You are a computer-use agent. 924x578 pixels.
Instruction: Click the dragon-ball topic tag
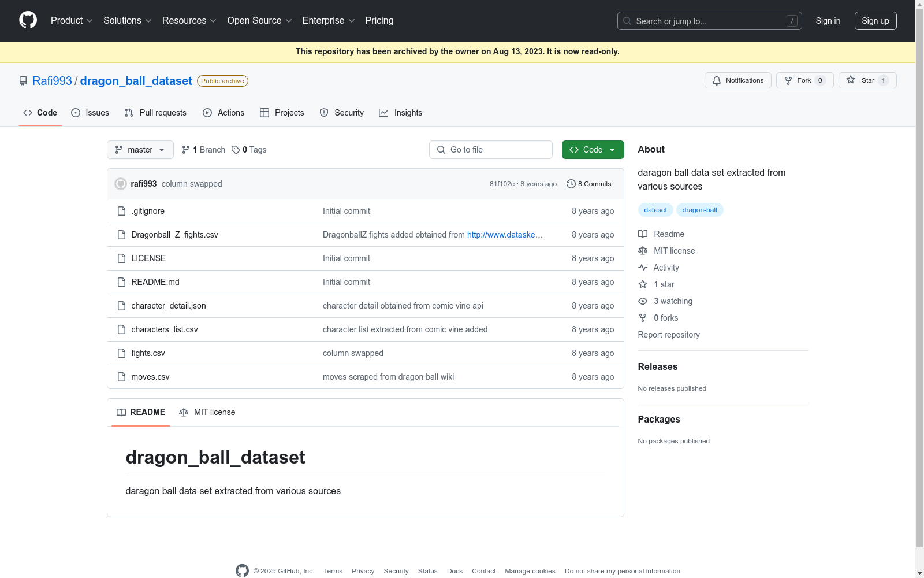[x=700, y=210]
